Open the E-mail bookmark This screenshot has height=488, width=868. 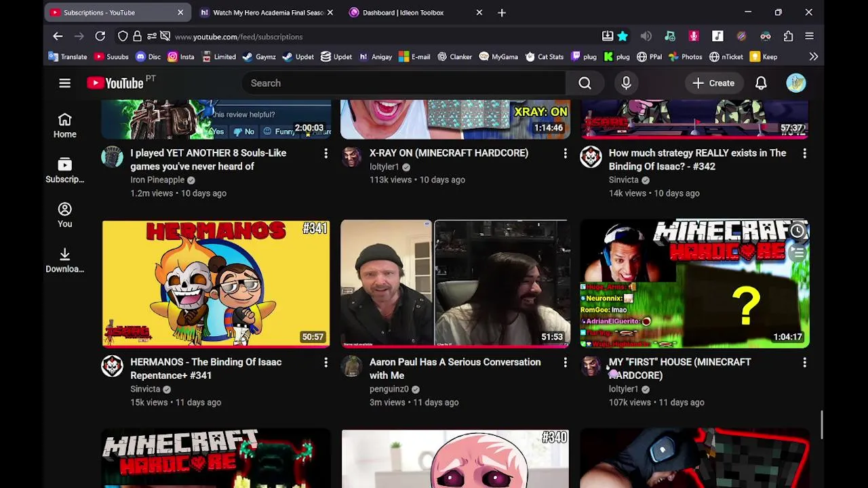click(414, 57)
